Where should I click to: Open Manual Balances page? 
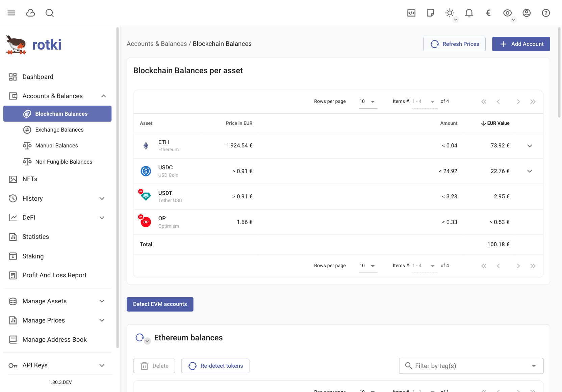tap(57, 145)
